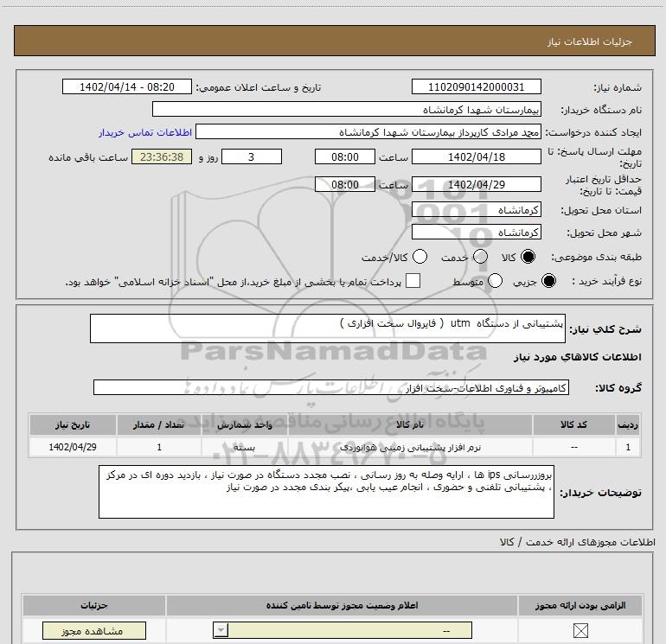Screen dimensions: 666x644
Task: Click the announcement date field 1402/04/14 - 08:20
Action: click(127, 87)
